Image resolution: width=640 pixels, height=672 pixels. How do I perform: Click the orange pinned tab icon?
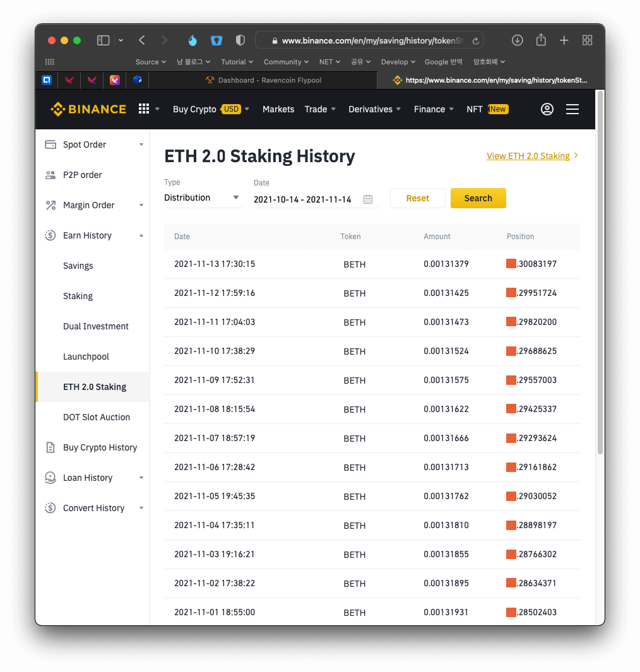pos(114,80)
